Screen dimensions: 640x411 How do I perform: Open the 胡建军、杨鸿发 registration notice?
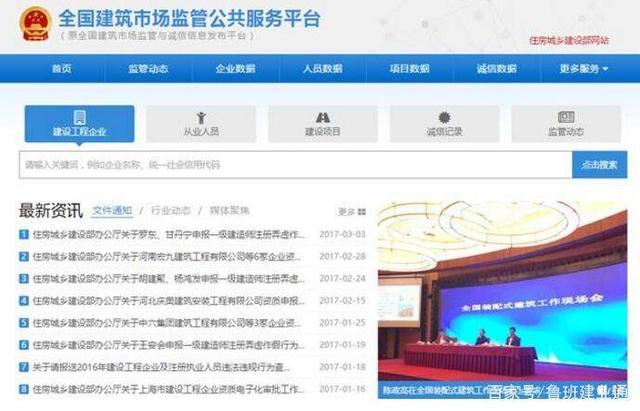(169, 279)
